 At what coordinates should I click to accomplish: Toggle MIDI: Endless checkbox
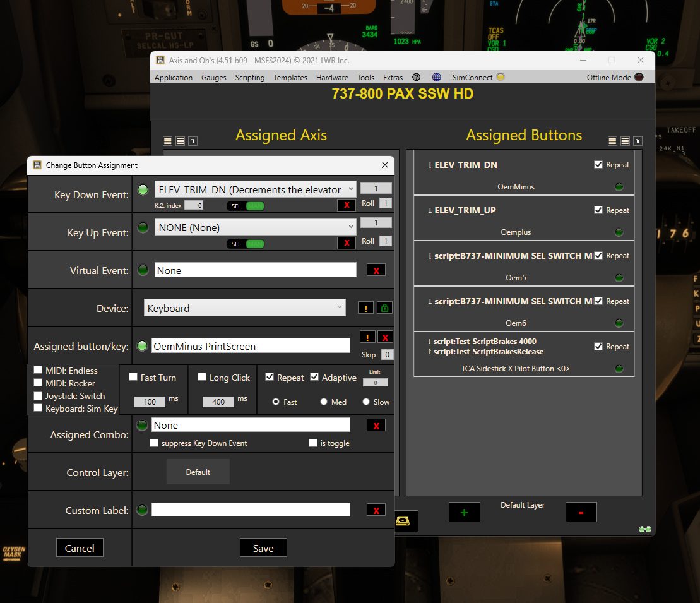tap(38, 370)
